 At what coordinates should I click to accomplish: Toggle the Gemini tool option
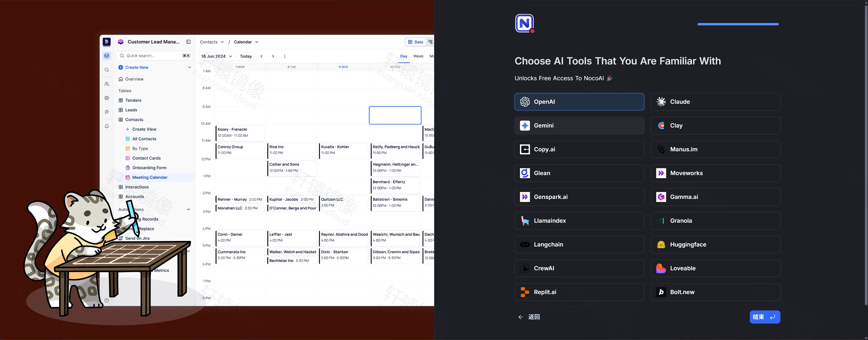pyautogui.click(x=579, y=126)
